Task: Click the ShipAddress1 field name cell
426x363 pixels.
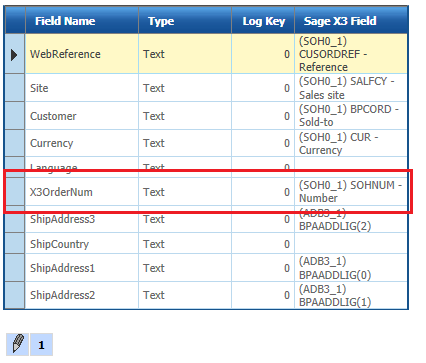Action: [x=82, y=268]
